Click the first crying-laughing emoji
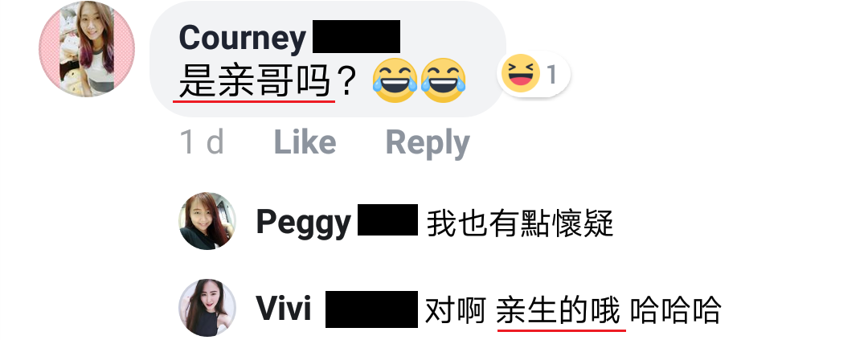The height and width of the screenshot is (340, 868). pyautogui.click(x=395, y=80)
